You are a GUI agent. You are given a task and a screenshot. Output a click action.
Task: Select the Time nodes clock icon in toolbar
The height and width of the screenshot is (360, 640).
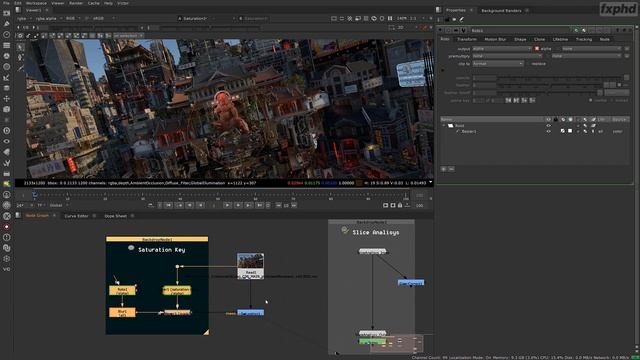(7, 35)
